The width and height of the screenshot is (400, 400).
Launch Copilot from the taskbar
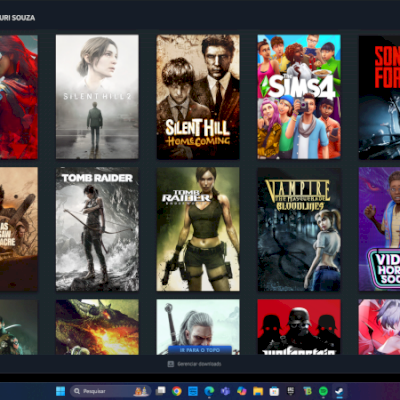(x=242, y=391)
